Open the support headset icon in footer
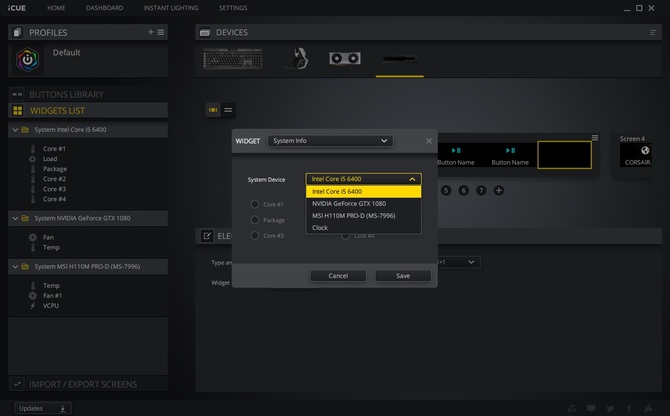 (572, 409)
